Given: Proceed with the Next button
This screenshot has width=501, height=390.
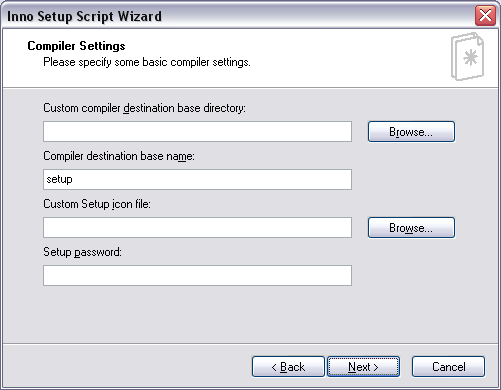Looking at the screenshot, I should 363,367.
